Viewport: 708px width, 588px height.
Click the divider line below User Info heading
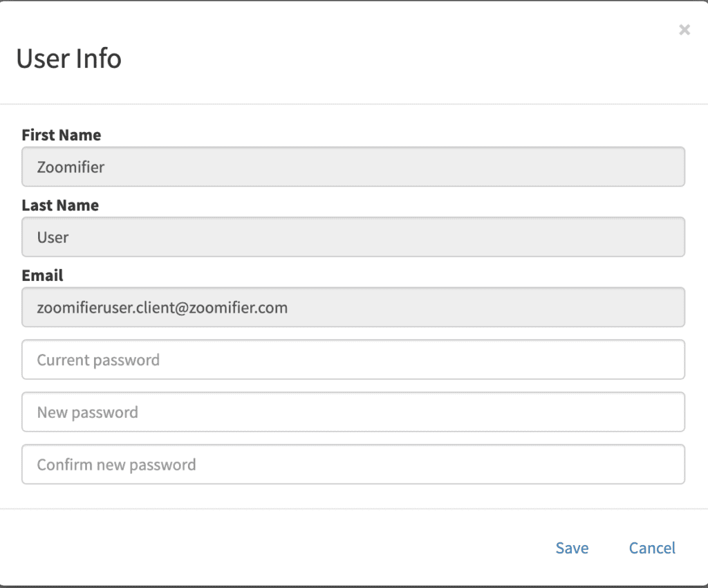pos(354,104)
